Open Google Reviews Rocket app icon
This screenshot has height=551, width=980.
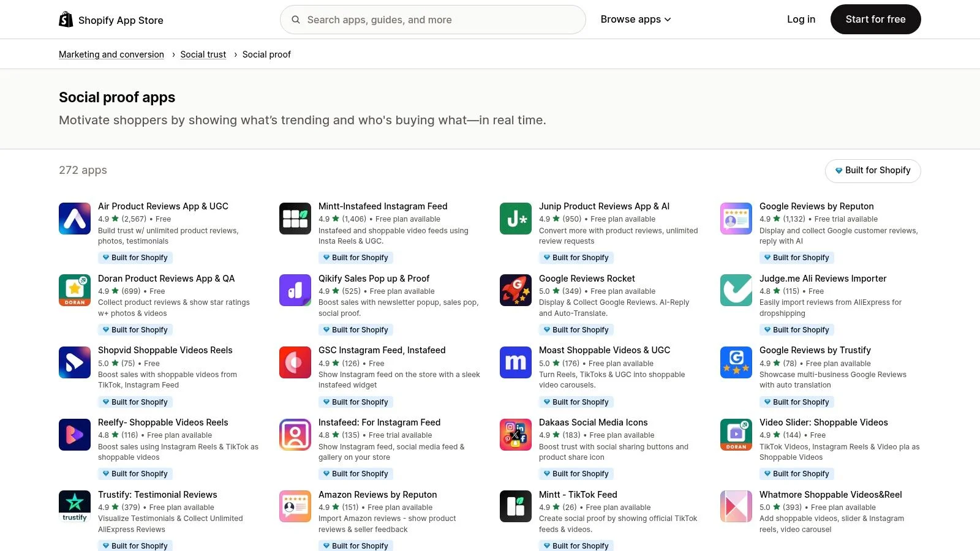[516, 290]
